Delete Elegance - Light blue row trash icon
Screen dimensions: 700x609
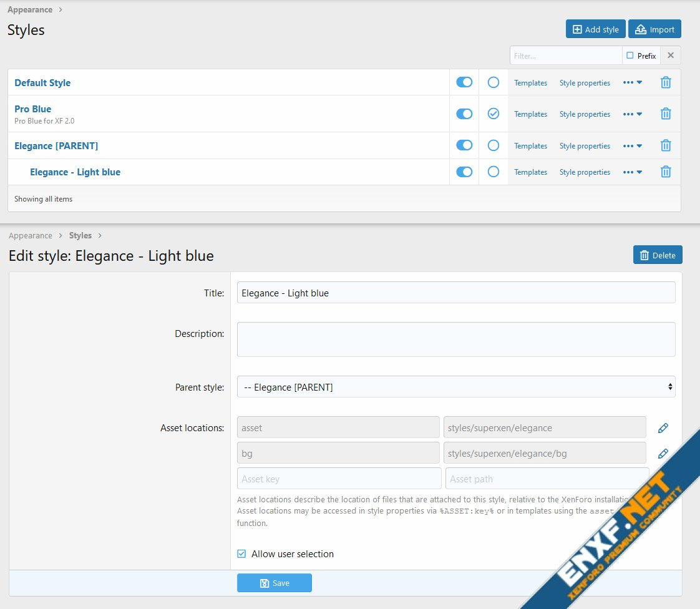click(x=666, y=172)
